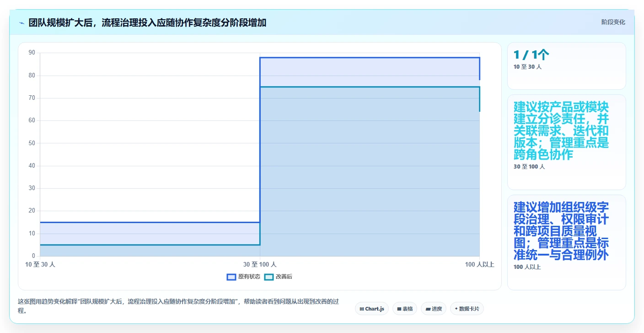Click the 数据卡片 tag icon
This screenshot has height=333, width=644.
[x=456, y=309]
